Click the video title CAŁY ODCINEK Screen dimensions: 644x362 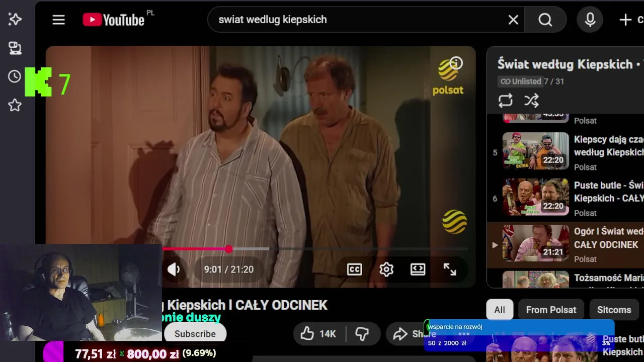pos(281,305)
